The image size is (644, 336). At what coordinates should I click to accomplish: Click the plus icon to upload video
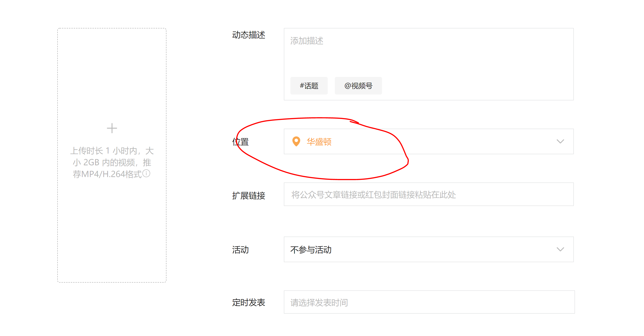click(112, 128)
